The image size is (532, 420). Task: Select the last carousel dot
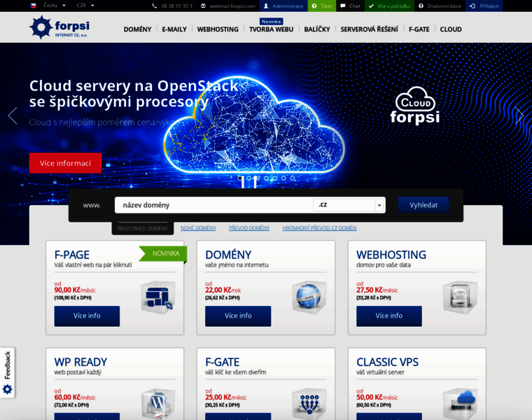tap(293, 178)
